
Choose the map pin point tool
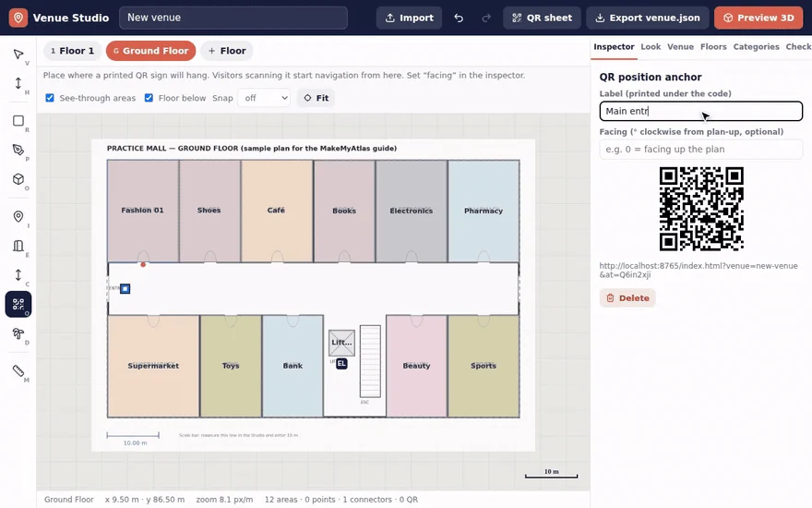point(18,217)
